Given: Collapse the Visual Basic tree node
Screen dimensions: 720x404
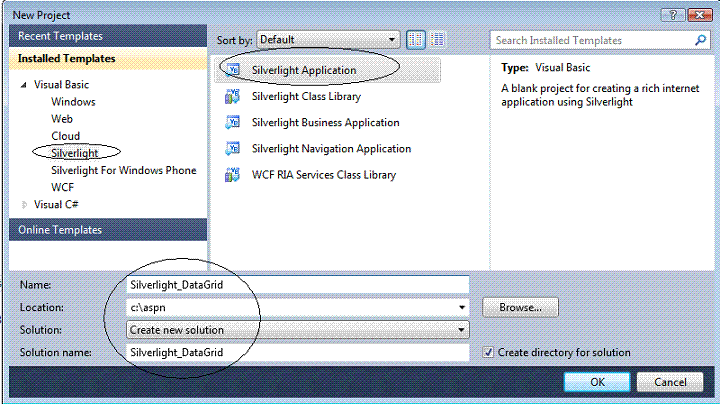Looking at the screenshot, I should (x=24, y=85).
